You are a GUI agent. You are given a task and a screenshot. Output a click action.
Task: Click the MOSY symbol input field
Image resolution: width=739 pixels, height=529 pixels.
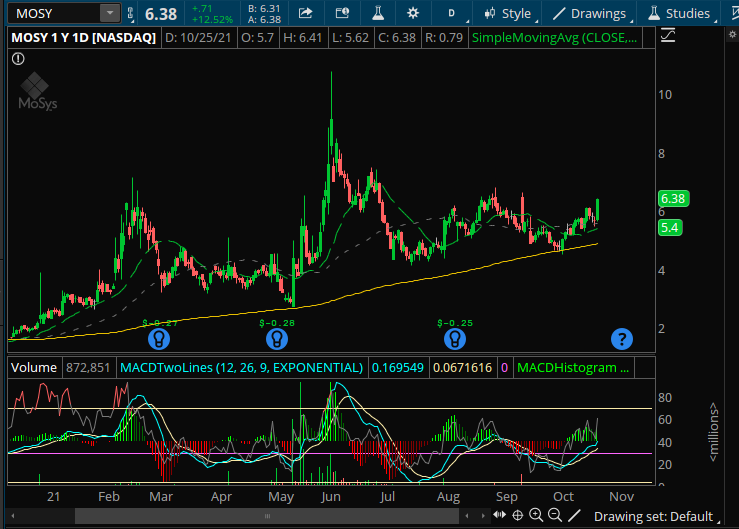54,14
